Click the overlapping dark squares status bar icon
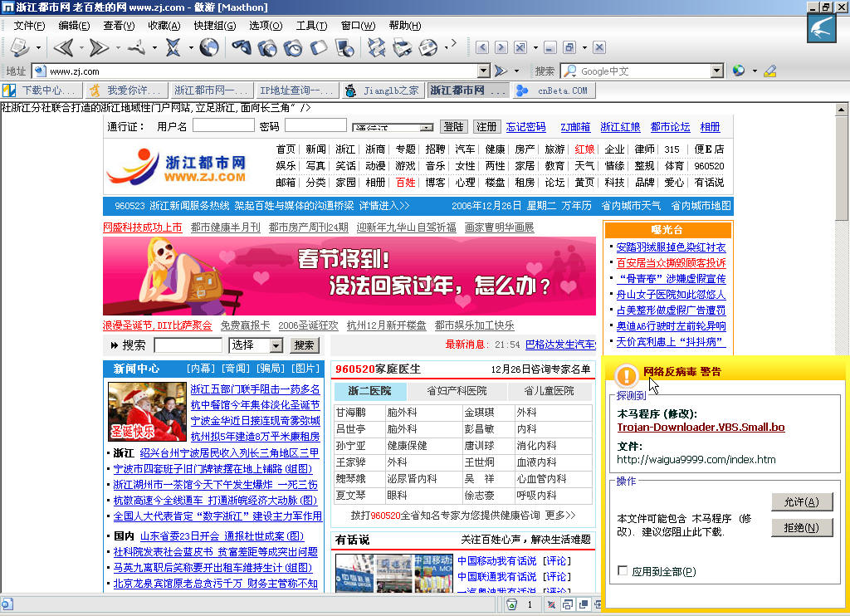850x616 pixels. [x=584, y=604]
